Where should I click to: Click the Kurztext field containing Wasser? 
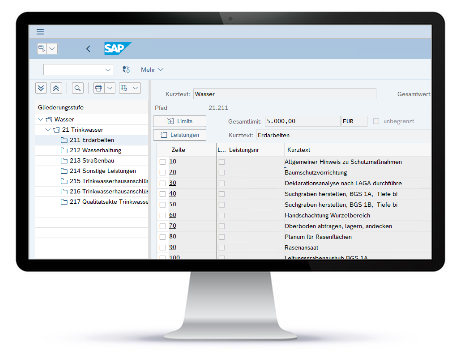pyautogui.click(x=285, y=94)
